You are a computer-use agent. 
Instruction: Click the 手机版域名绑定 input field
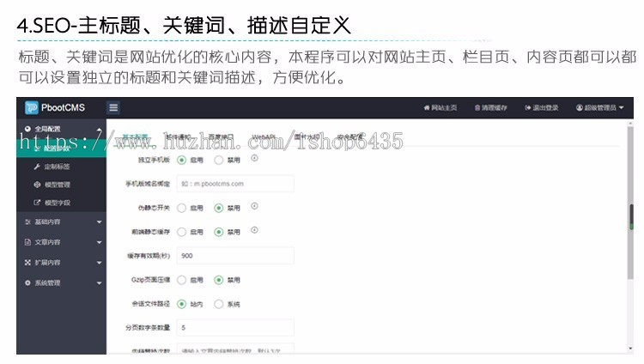(x=235, y=184)
